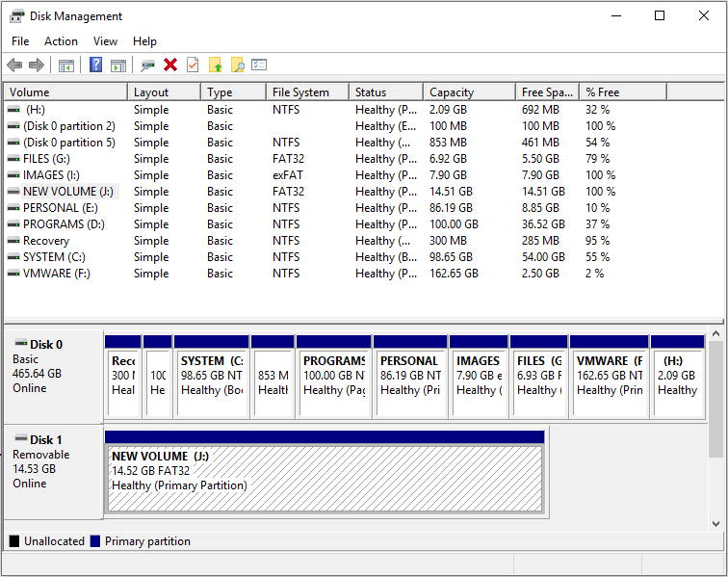This screenshot has height=577, width=728.
Task: Click the red X Delete icon
Action: pos(170,65)
